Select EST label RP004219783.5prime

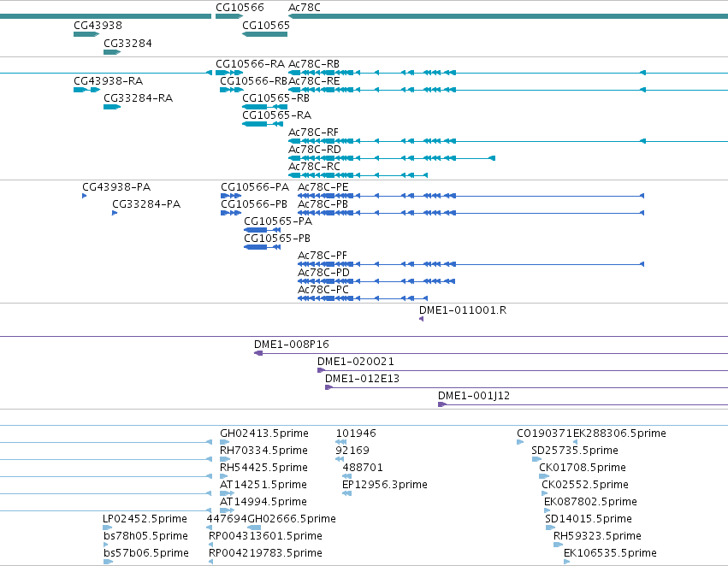pos(265,553)
